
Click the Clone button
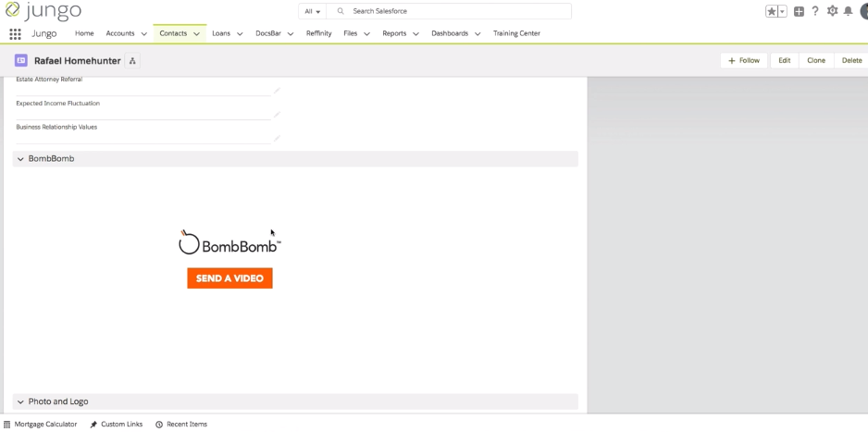tap(816, 60)
